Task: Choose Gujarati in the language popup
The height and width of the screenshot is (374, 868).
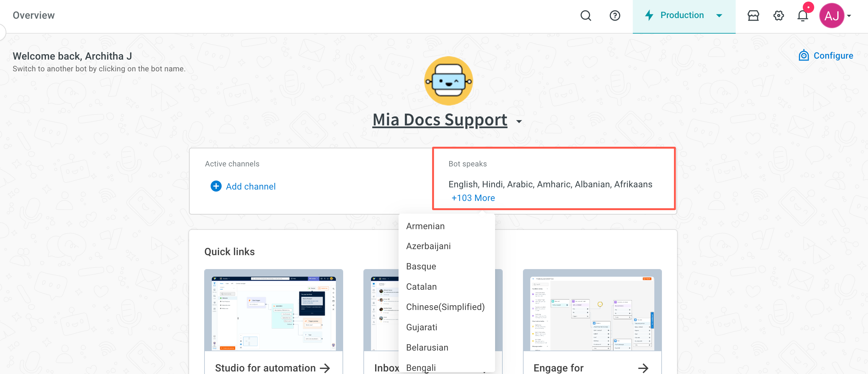Action: click(422, 327)
